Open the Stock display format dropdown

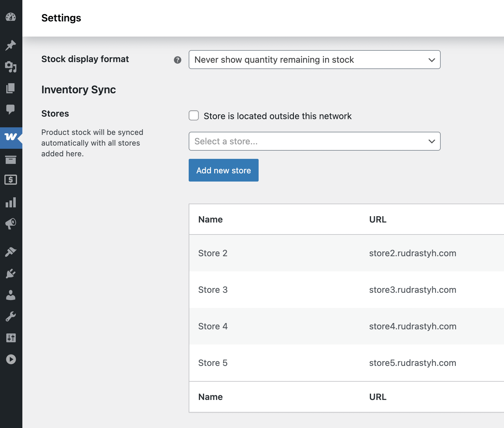click(x=314, y=60)
